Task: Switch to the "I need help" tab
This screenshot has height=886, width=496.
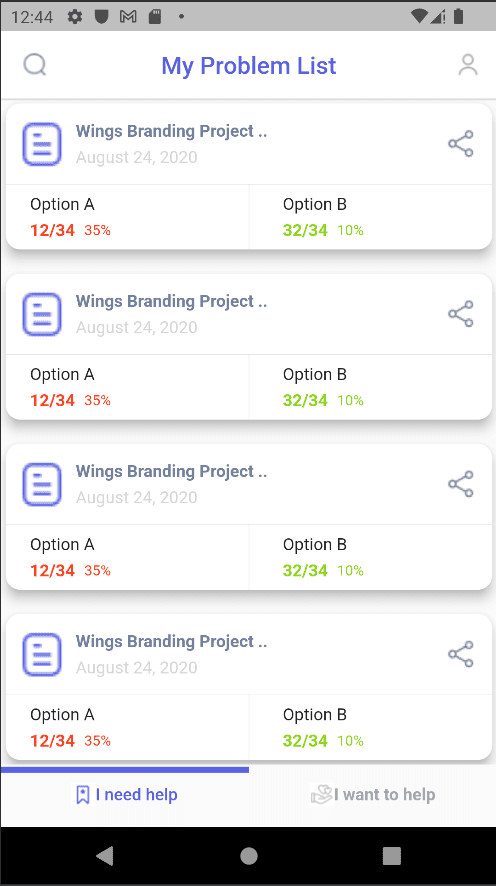Action: [125, 795]
